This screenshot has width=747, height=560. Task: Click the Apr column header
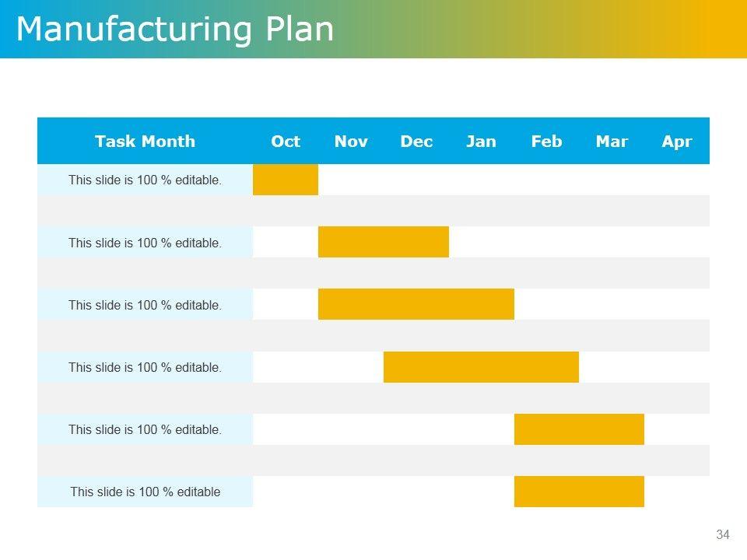pos(677,141)
